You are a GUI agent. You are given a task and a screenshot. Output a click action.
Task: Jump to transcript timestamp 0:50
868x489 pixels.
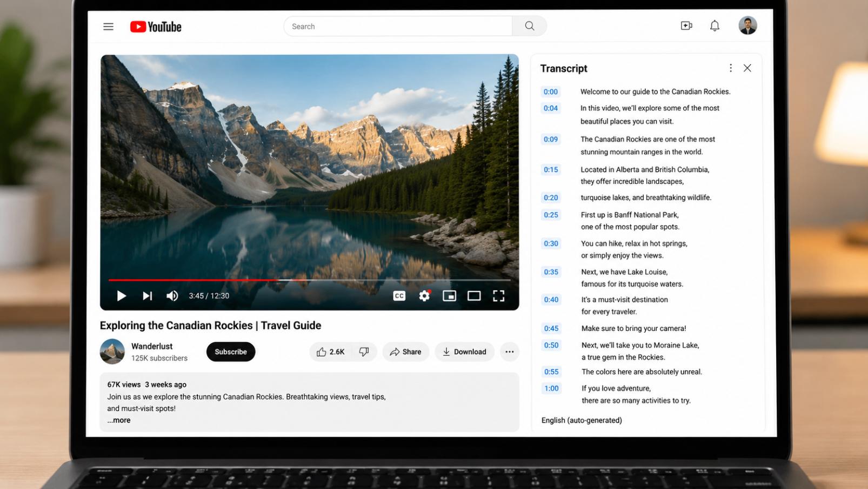click(551, 345)
